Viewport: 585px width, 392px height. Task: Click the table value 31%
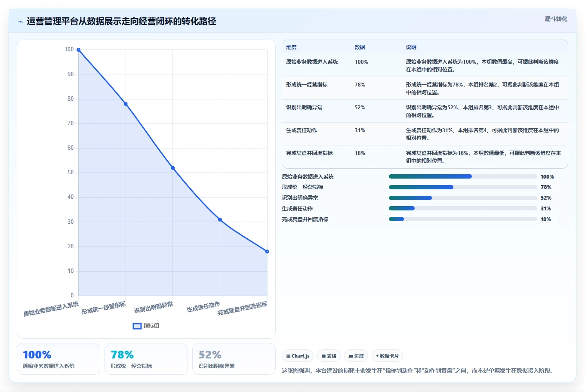tap(360, 130)
